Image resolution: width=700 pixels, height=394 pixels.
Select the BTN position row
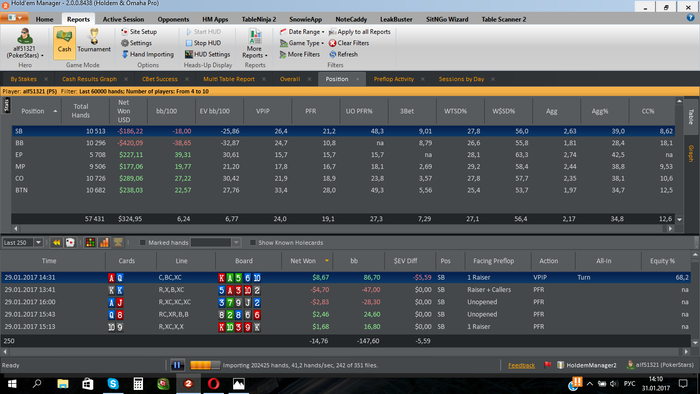[x=343, y=190]
